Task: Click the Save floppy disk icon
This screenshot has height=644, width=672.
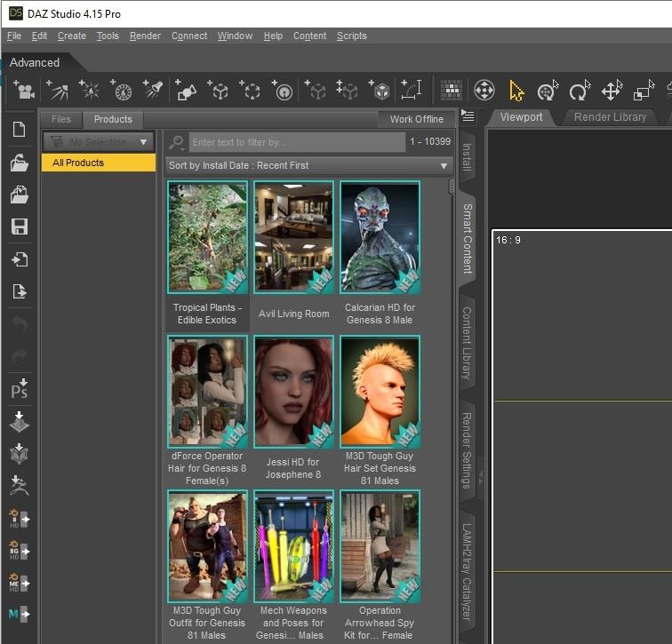Action: pyautogui.click(x=19, y=227)
